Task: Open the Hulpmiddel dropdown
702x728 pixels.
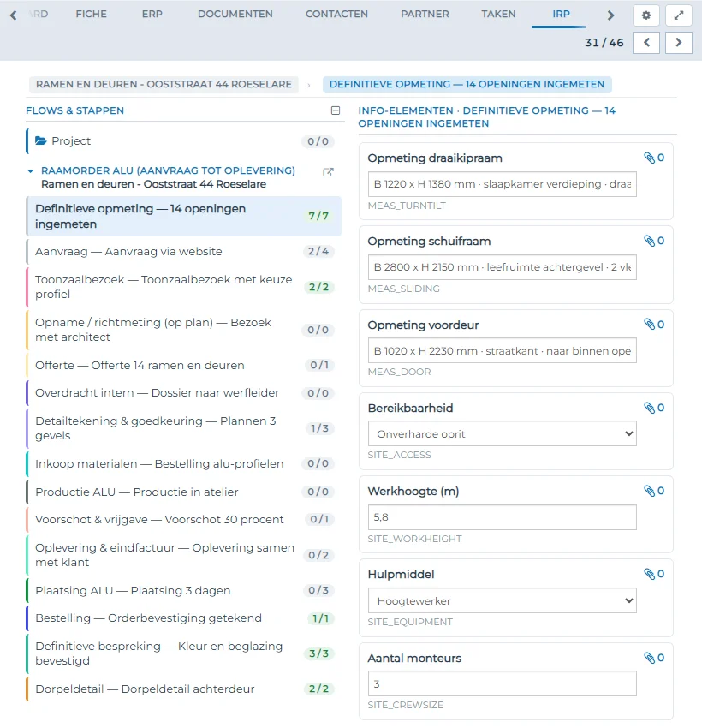Action: [x=502, y=600]
